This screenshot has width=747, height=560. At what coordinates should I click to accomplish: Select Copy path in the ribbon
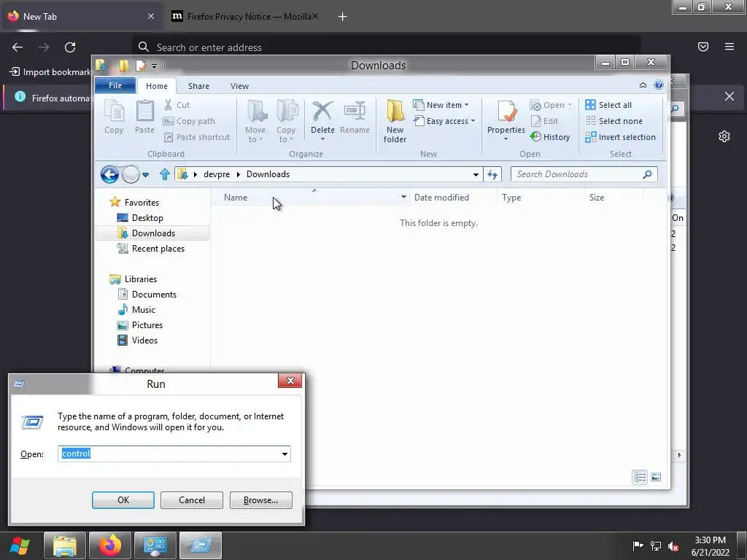tap(189, 121)
